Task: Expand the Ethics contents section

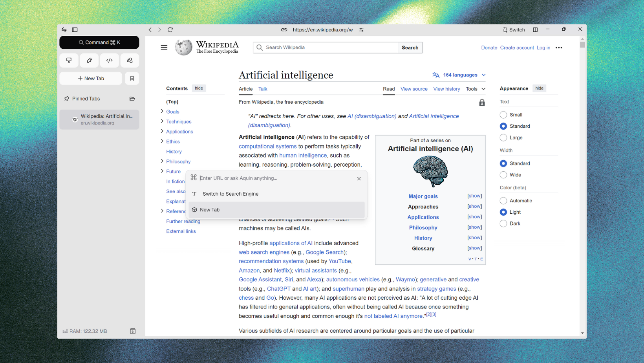Action: pos(162,141)
